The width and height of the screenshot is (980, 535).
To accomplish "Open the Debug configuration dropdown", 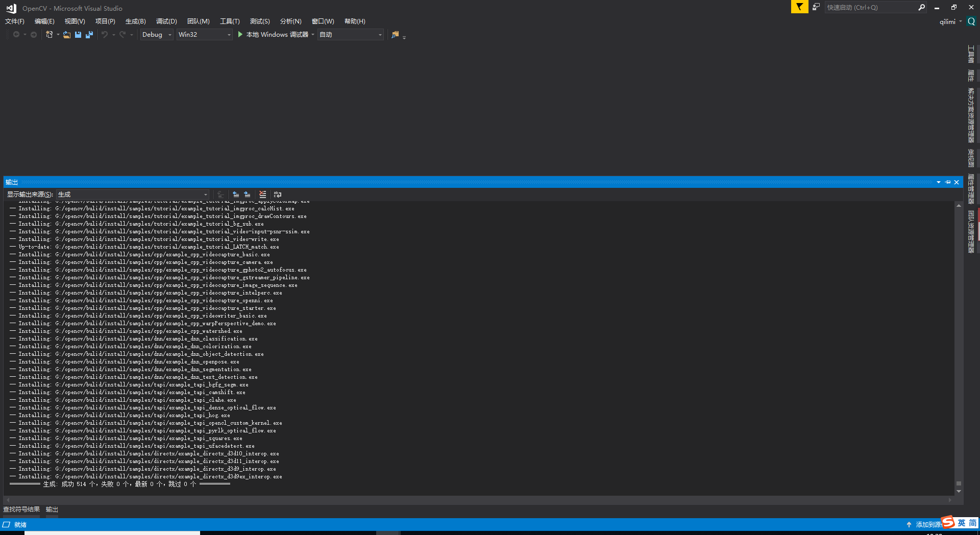I will [169, 34].
